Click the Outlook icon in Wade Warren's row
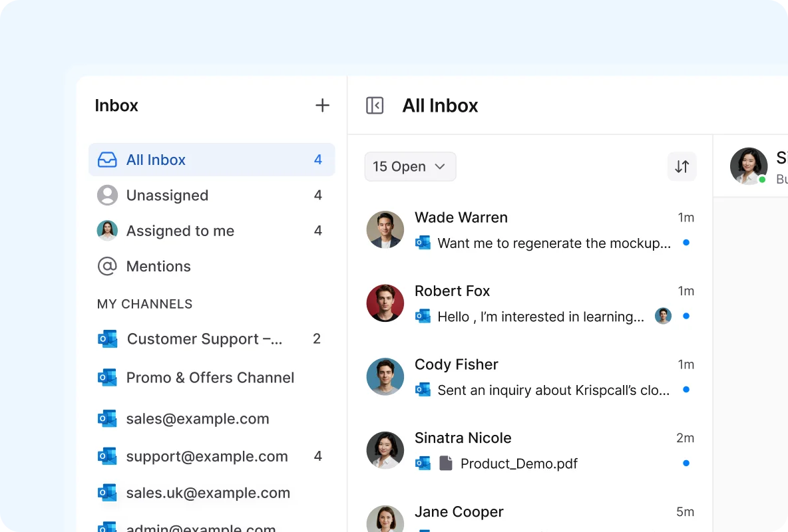The width and height of the screenshot is (788, 532). click(x=423, y=243)
